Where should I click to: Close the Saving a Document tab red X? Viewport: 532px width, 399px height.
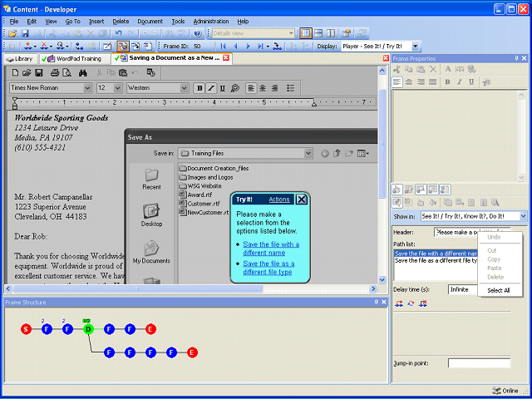coord(226,57)
